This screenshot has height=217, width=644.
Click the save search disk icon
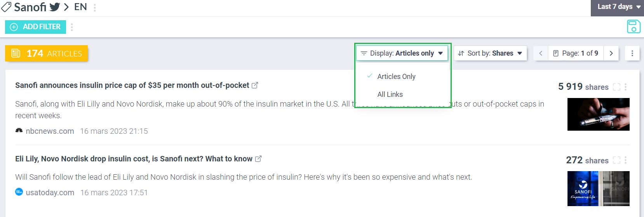coord(634,27)
